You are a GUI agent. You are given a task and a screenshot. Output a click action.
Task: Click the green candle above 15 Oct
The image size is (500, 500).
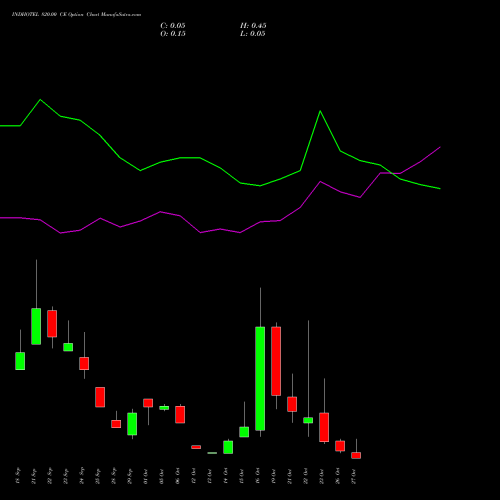point(244,432)
